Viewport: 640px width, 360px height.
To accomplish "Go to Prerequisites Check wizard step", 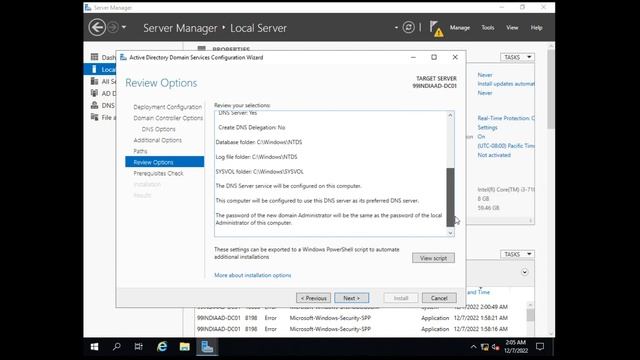I will (158, 173).
